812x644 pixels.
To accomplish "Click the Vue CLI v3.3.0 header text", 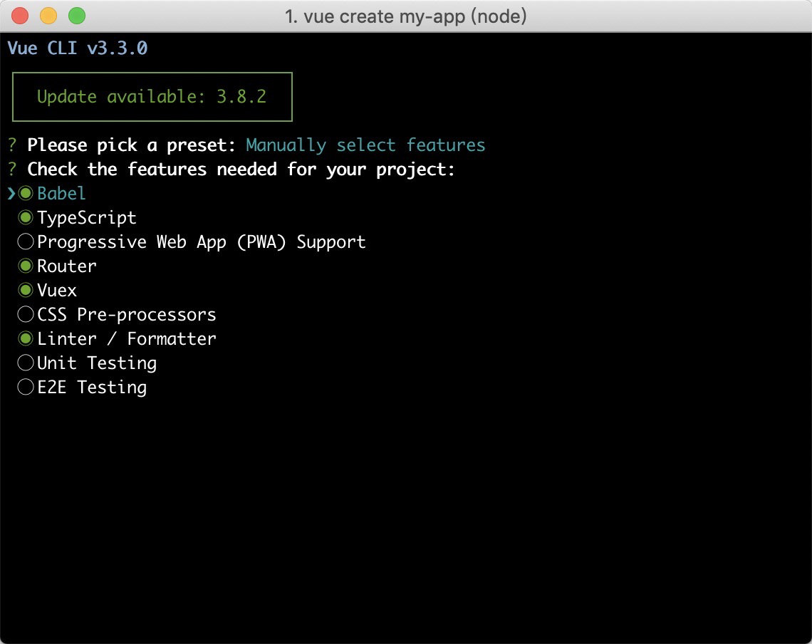I will pyautogui.click(x=77, y=48).
